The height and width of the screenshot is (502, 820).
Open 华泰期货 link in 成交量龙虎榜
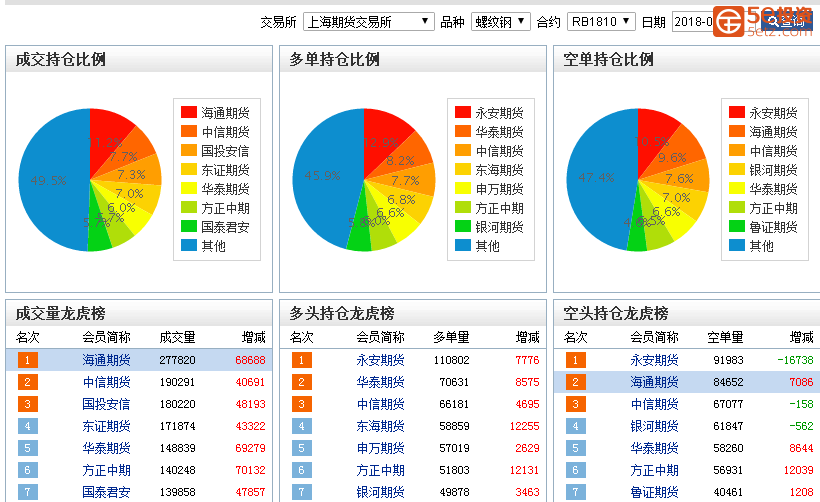(106, 448)
